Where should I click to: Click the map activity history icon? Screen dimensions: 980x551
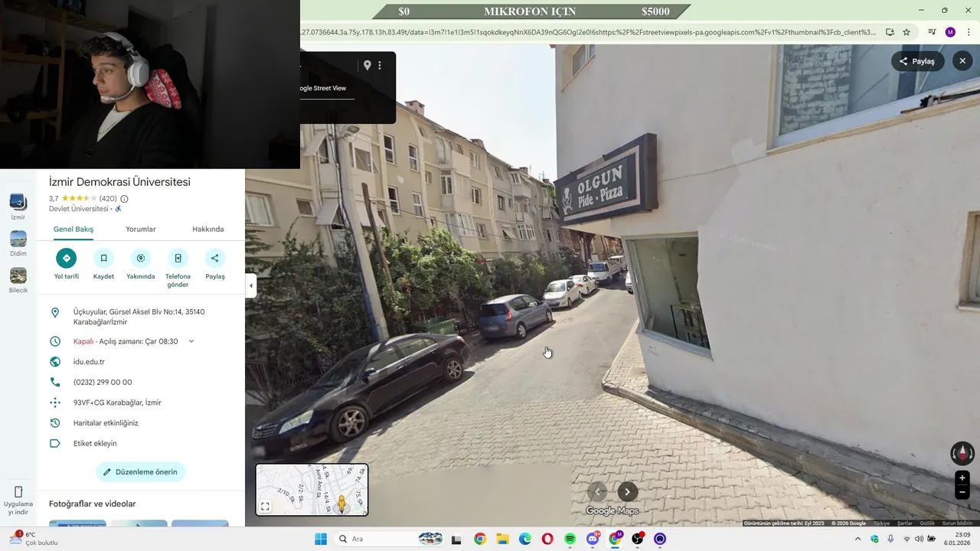coord(55,423)
